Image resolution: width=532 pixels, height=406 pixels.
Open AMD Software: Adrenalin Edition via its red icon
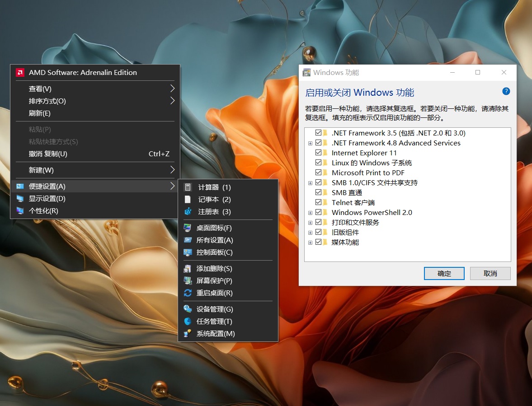pyautogui.click(x=20, y=73)
